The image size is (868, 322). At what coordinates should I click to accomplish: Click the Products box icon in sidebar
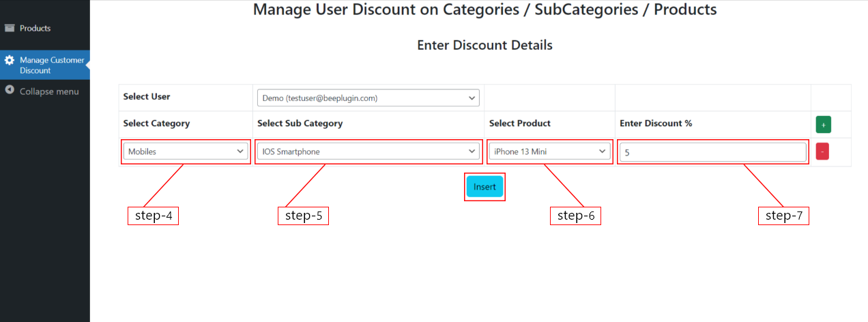pos(10,28)
